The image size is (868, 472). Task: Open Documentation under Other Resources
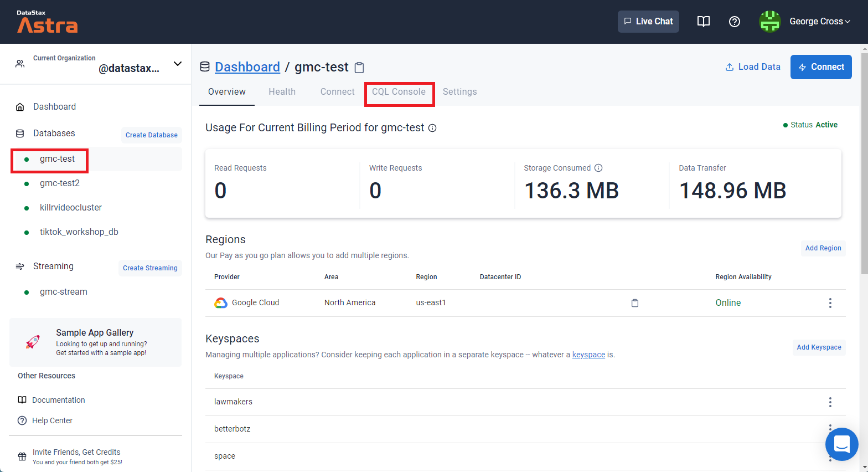(x=59, y=400)
